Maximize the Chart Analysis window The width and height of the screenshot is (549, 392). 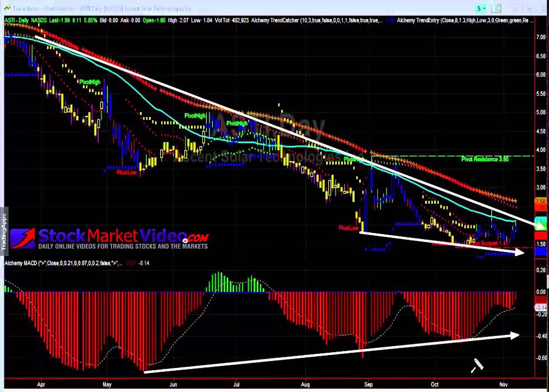529,8
